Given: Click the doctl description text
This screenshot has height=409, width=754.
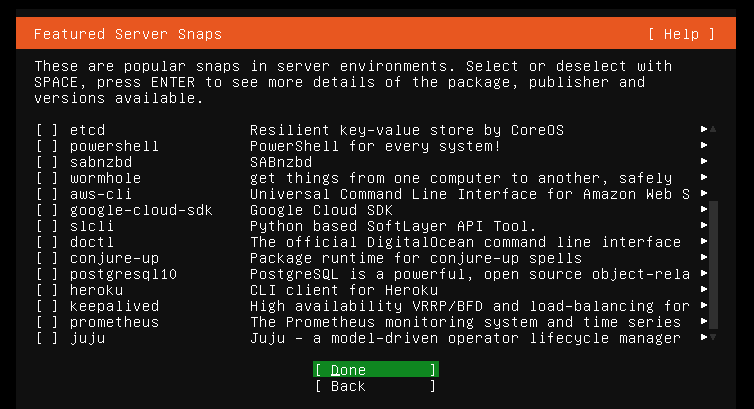Looking at the screenshot, I should (x=465, y=242).
